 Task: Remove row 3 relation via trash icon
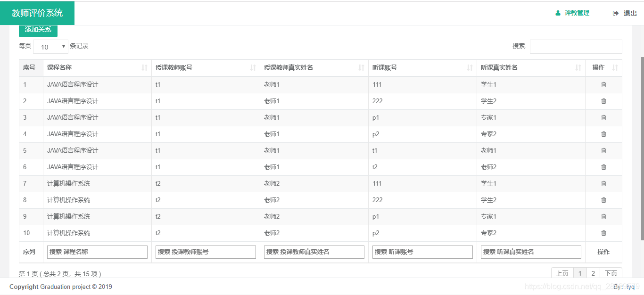603,117
